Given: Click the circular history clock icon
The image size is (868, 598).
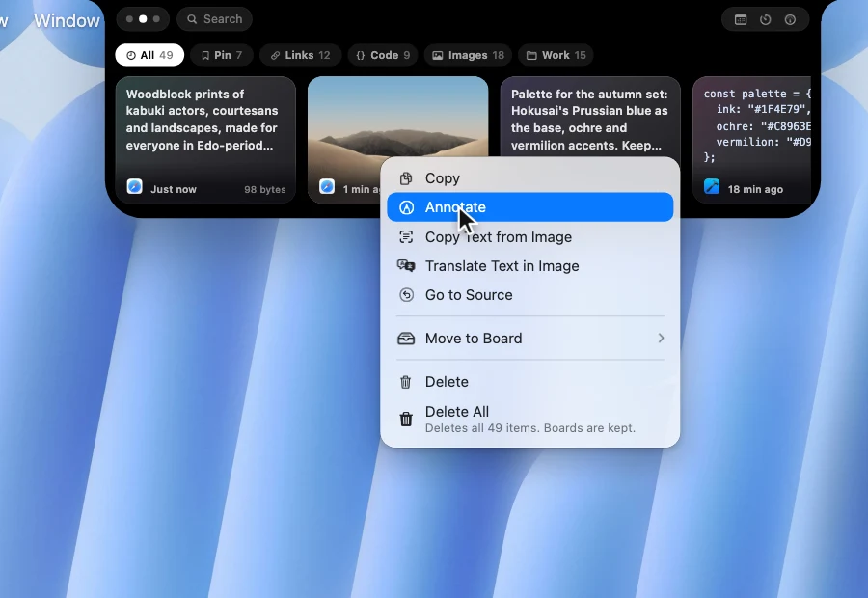Looking at the screenshot, I should [x=766, y=20].
